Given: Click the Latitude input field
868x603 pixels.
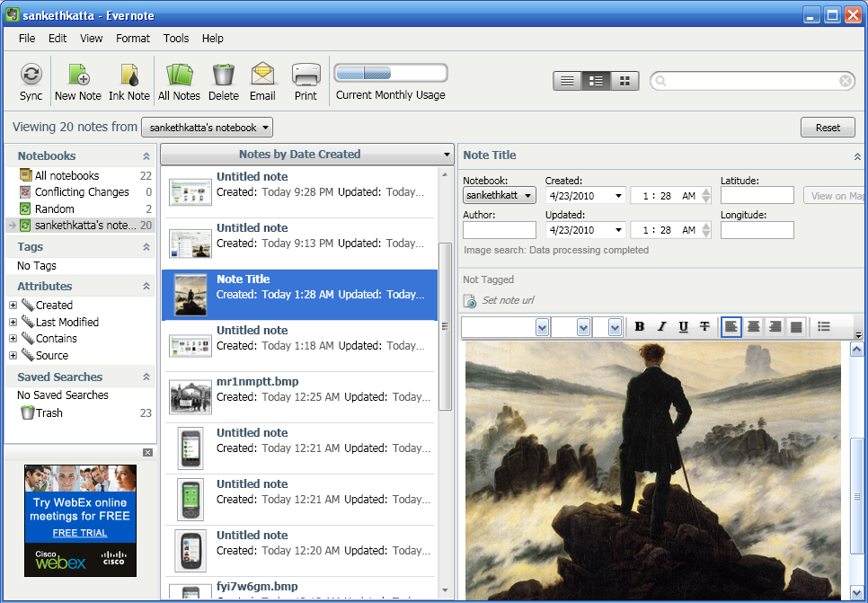Looking at the screenshot, I should (757, 195).
